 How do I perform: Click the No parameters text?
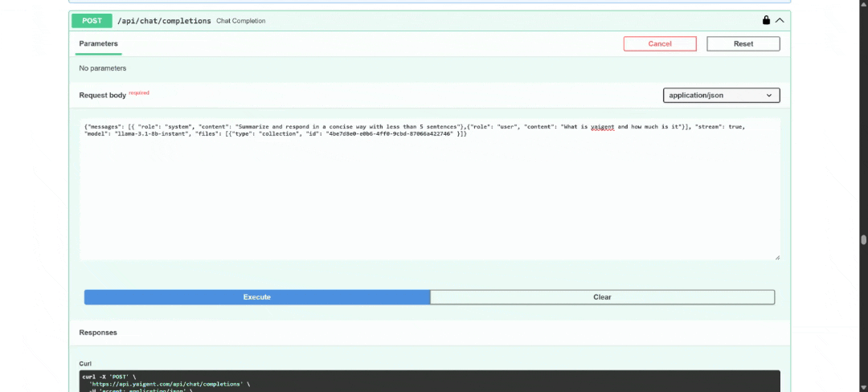click(103, 68)
